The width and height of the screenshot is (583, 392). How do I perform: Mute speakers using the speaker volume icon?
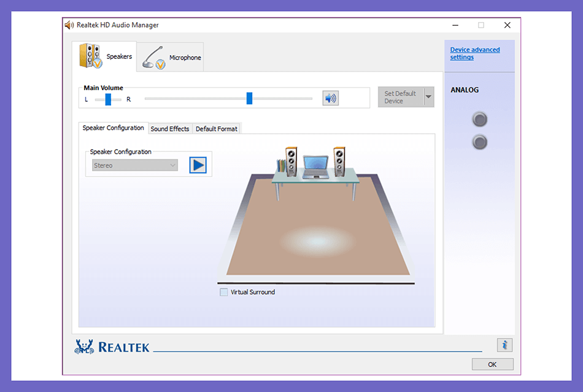(330, 98)
